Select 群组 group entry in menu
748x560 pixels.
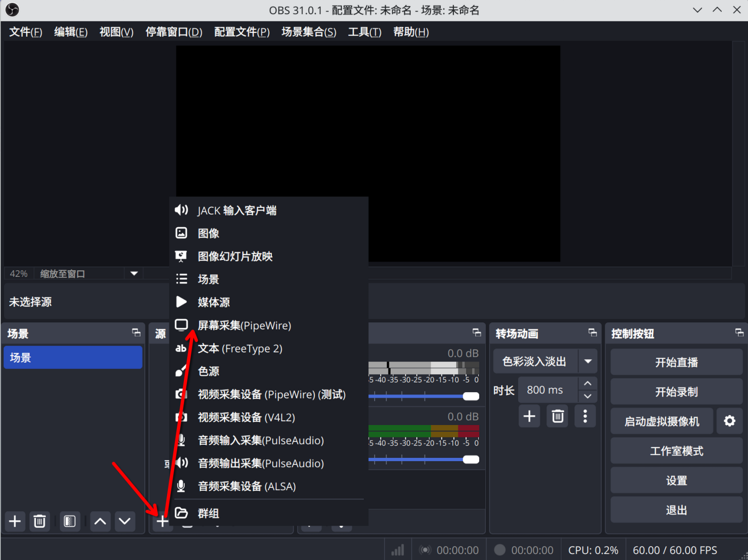pyautogui.click(x=268, y=513)
